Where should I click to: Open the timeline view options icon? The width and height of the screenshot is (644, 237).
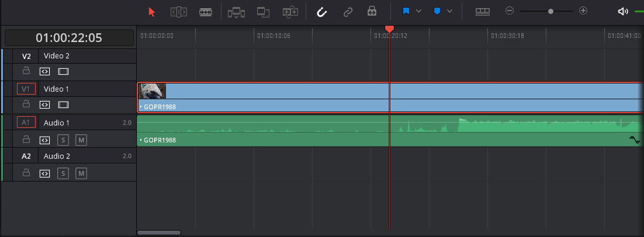pos(483,12)
